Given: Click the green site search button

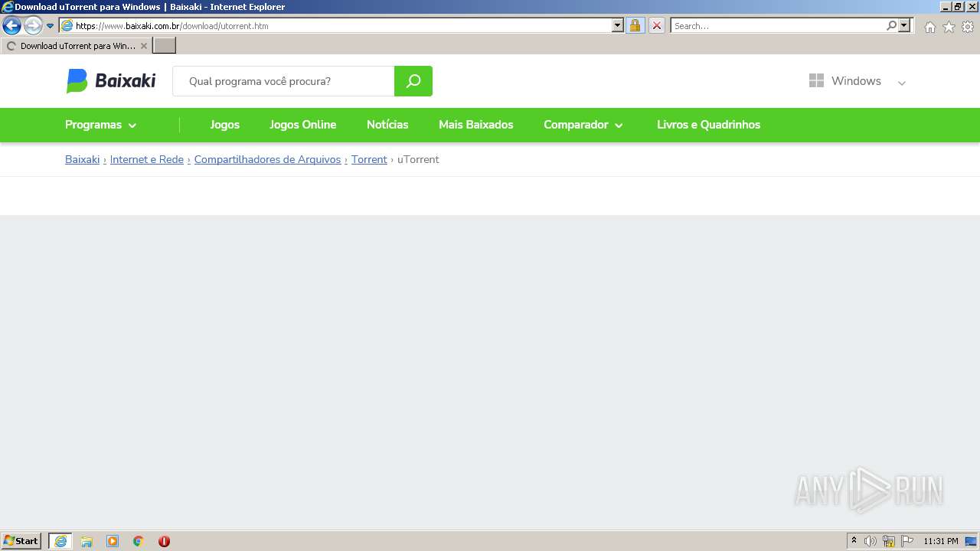Looking at the screenshot, I should coord(413,81).
